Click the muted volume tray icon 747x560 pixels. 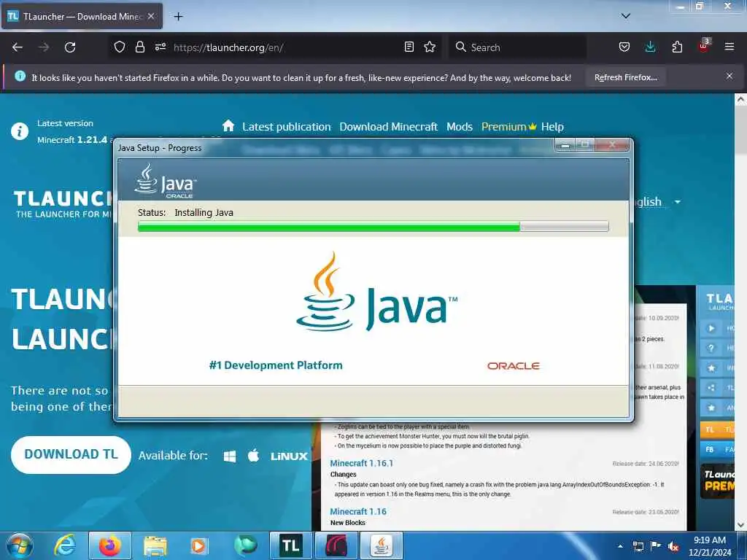(x=673, y=546)
